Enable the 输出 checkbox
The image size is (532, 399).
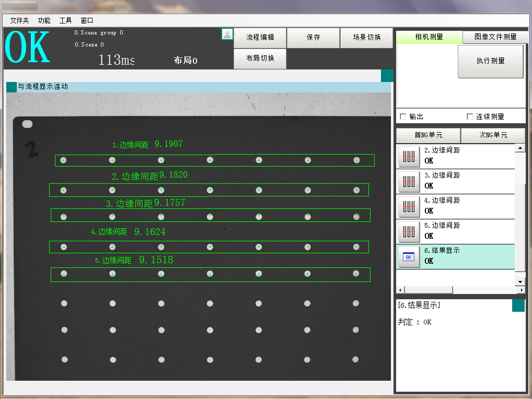coord(403,116)
